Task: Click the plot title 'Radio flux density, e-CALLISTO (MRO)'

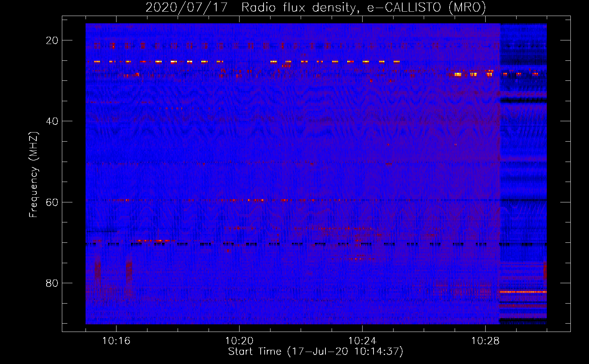Action: (x=364, y=8)
